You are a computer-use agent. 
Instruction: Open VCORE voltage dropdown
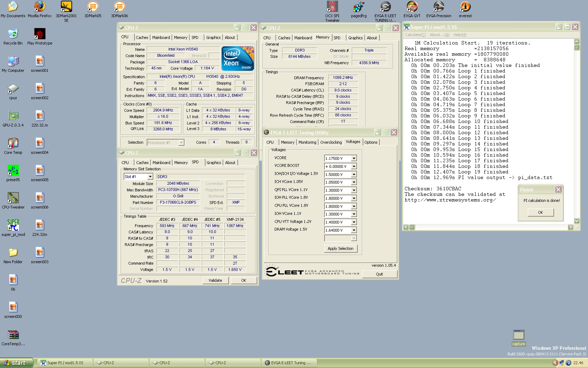pyautogui.click(x=354, y=158)
